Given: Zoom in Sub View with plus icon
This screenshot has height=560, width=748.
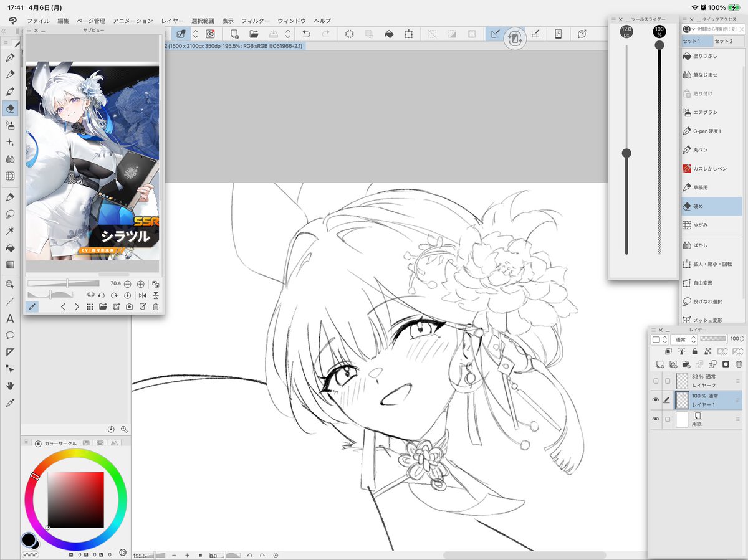Looking at the screenshot, I should pos(141,284).
